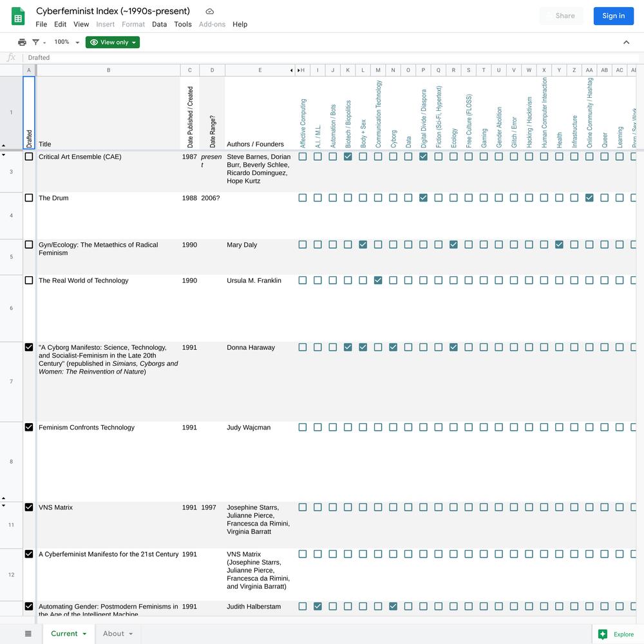Select the 1987 date cell

click(x=190, y=172)
